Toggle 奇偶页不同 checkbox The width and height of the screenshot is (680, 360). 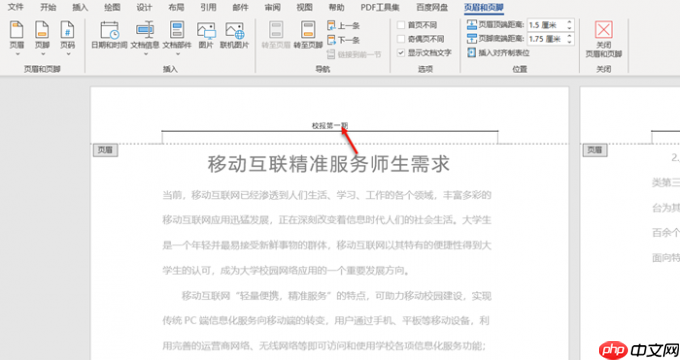pyautogui.click(x=401, y=39)
